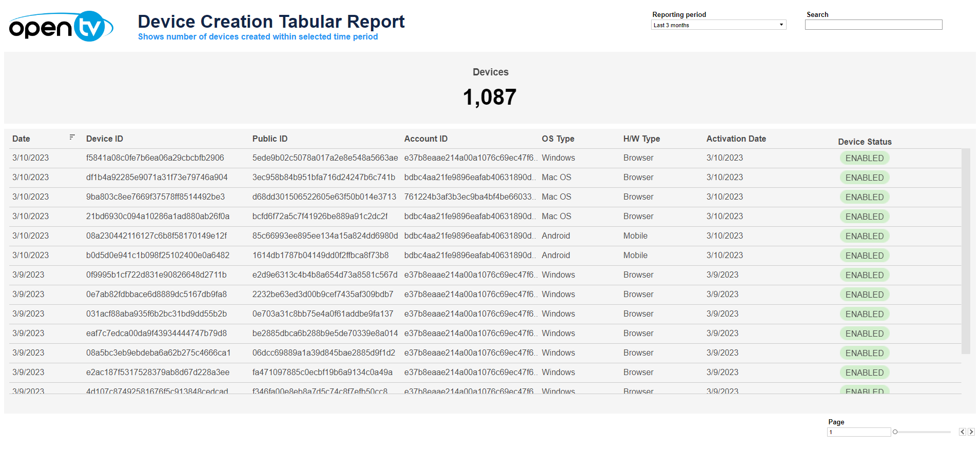The image size is (980, 450).
Task: Select the Public ID column header
Action: point(270,139)
